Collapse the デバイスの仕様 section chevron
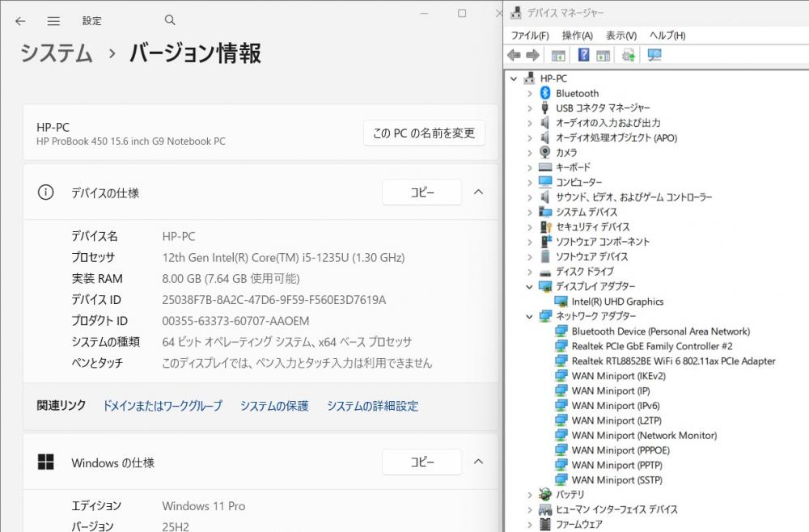Viewport: 809px width, 532px height. [x=478, y=192]
